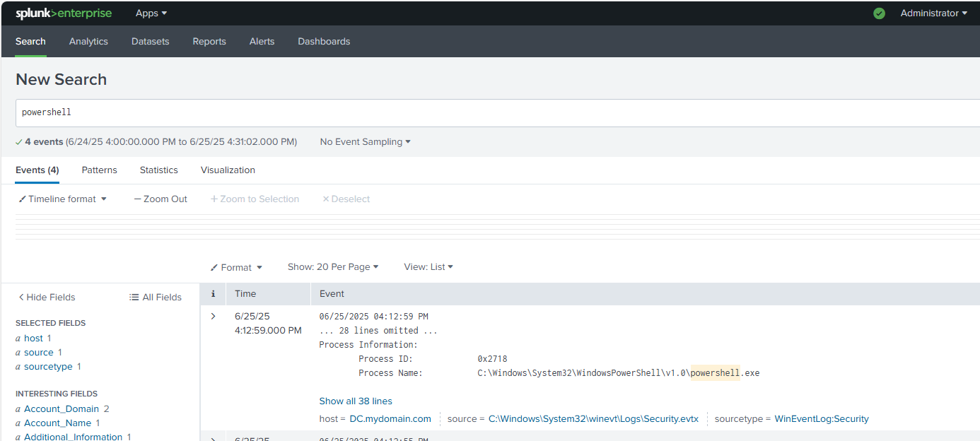Open the Additional_Information field
This screenshot has width=980, height=441.
pyautogui.click(x=74, y=437)
